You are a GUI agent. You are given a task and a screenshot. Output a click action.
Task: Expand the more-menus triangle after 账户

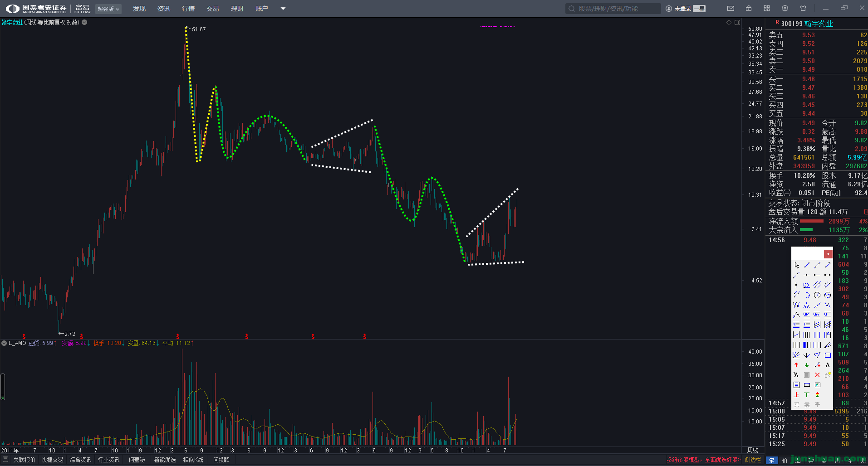[x=283, y=9]
